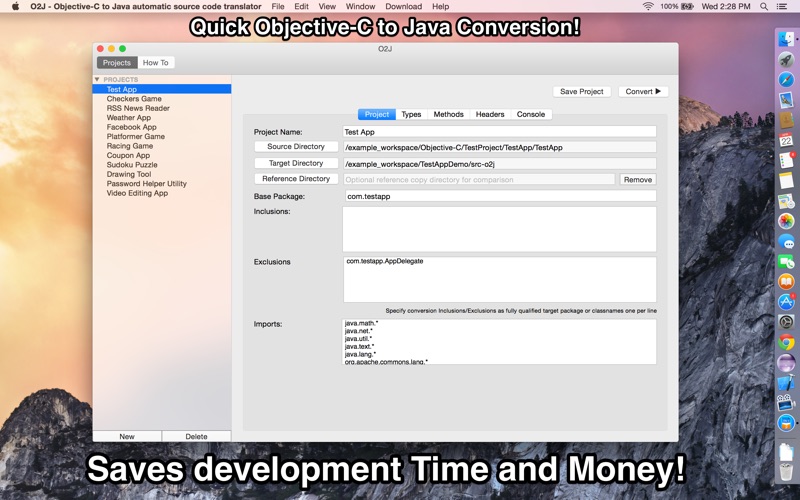
Task: Switch to the Types tab
Action: [411, 114]
